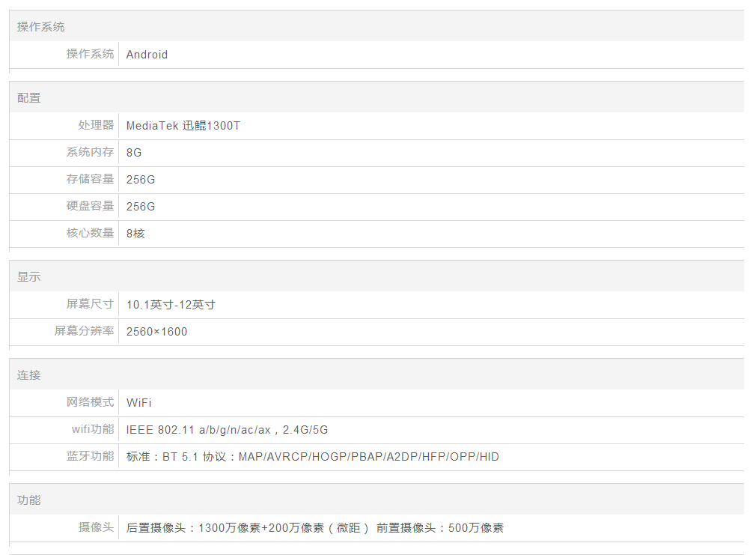Select the 显示 section header
Screen dimensions: 756x555
click(x=29, y=277)
